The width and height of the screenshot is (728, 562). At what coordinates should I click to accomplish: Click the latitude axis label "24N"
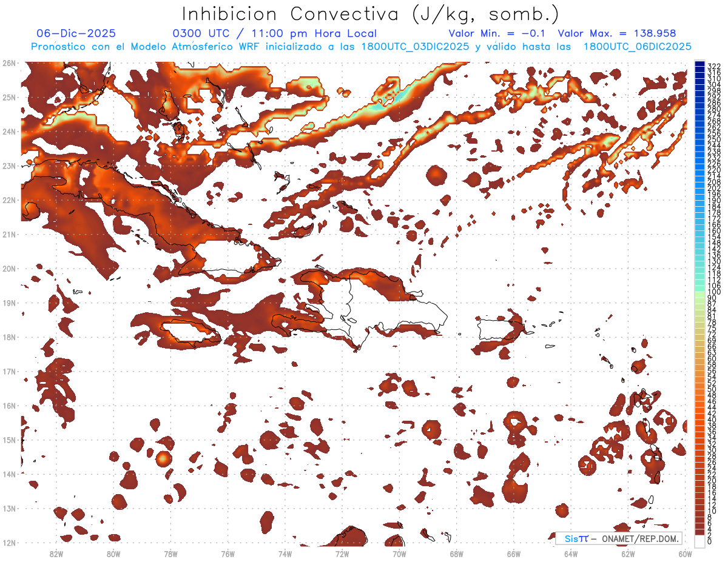(x=8, y=131)
